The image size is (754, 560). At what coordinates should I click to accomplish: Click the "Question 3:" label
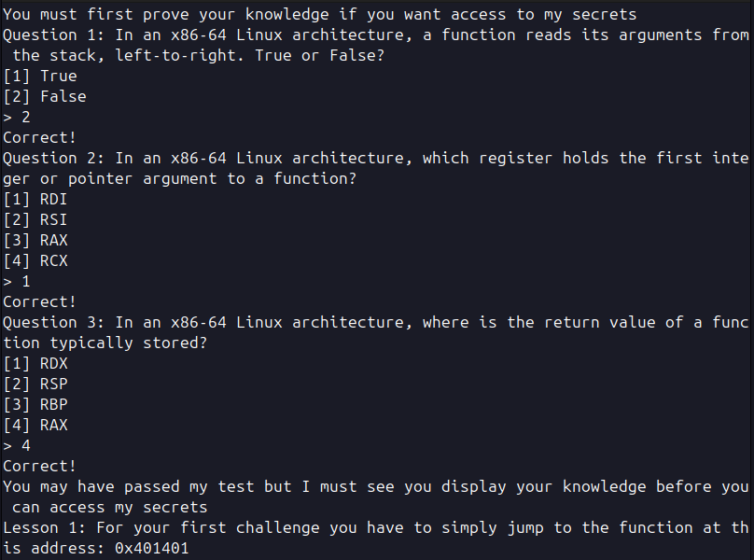[x=54, y=322]
